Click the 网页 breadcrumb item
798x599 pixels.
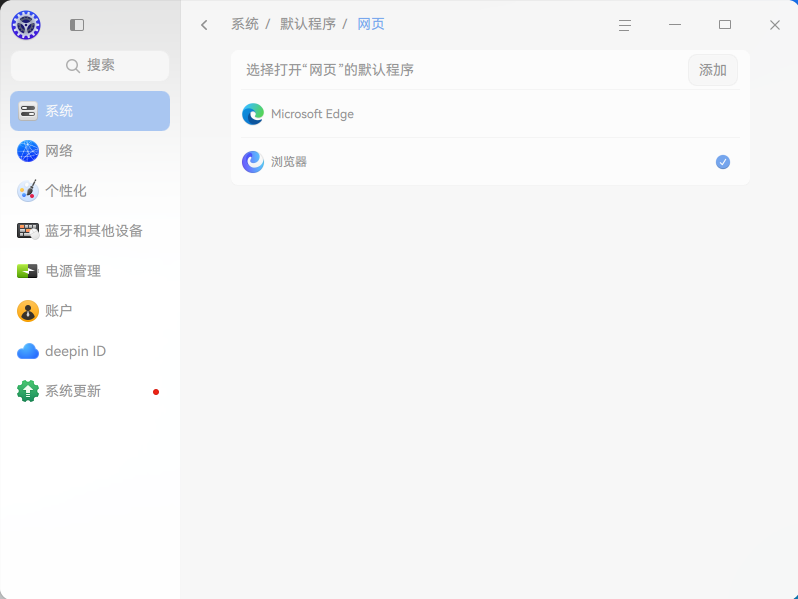[x=371, y=24]
